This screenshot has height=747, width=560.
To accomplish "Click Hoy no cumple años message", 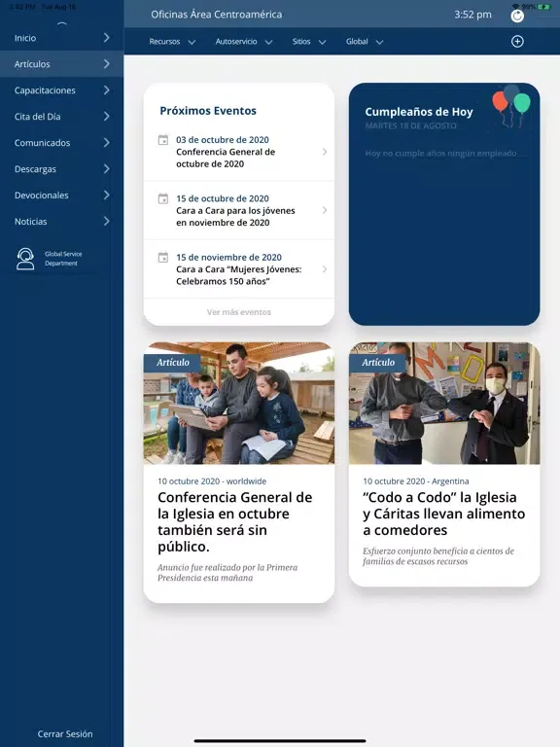I will (440, 153).
